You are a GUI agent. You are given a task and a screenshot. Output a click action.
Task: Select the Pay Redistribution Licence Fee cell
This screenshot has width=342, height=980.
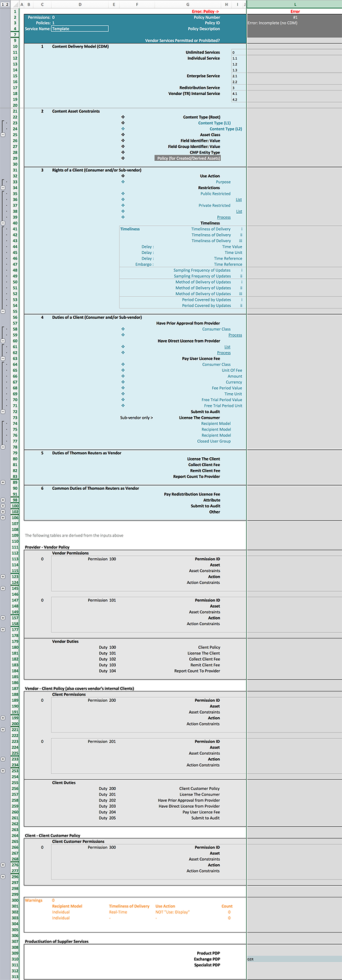(192, 494)
